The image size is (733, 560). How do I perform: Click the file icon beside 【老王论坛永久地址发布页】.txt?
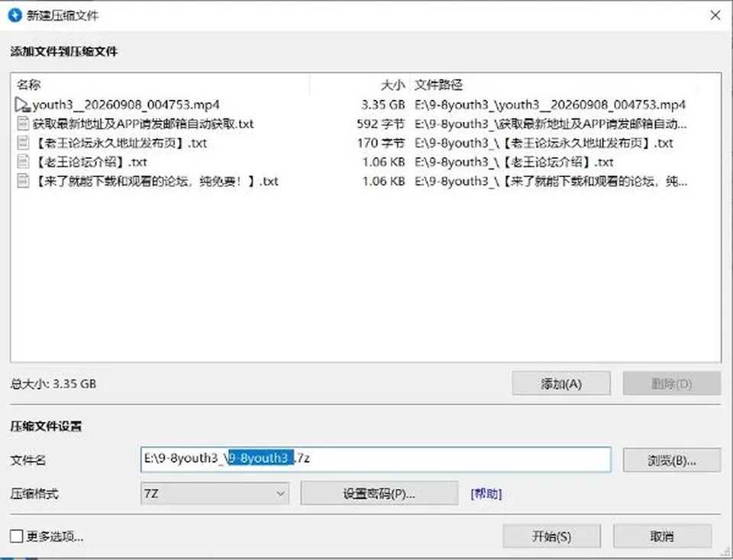(x=22, y=143)
